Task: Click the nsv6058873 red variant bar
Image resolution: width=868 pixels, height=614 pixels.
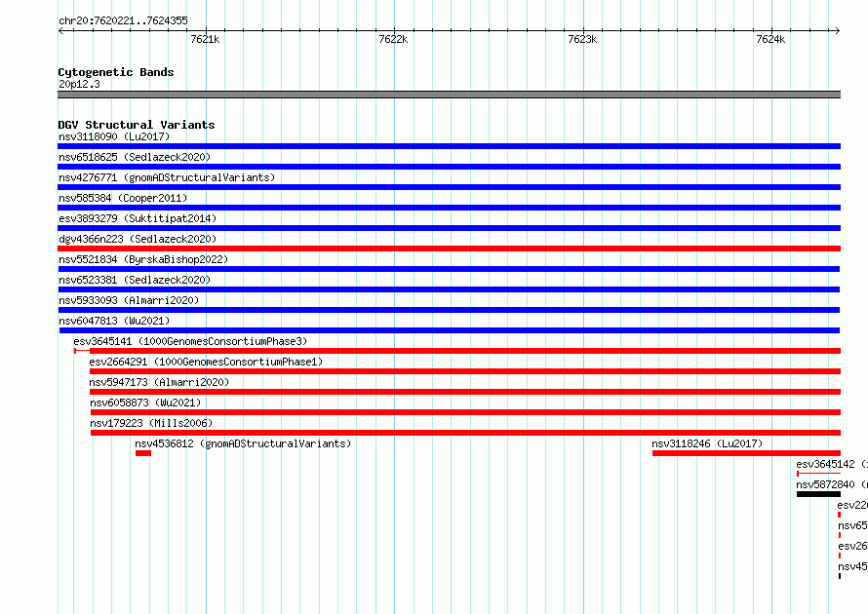Action: point(465,412)
